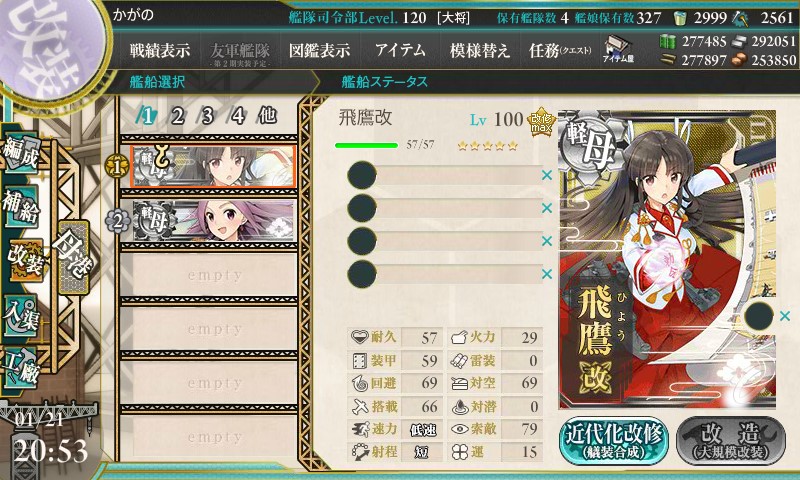Switch to the 他 other ships tab

(x=267, y=116)
